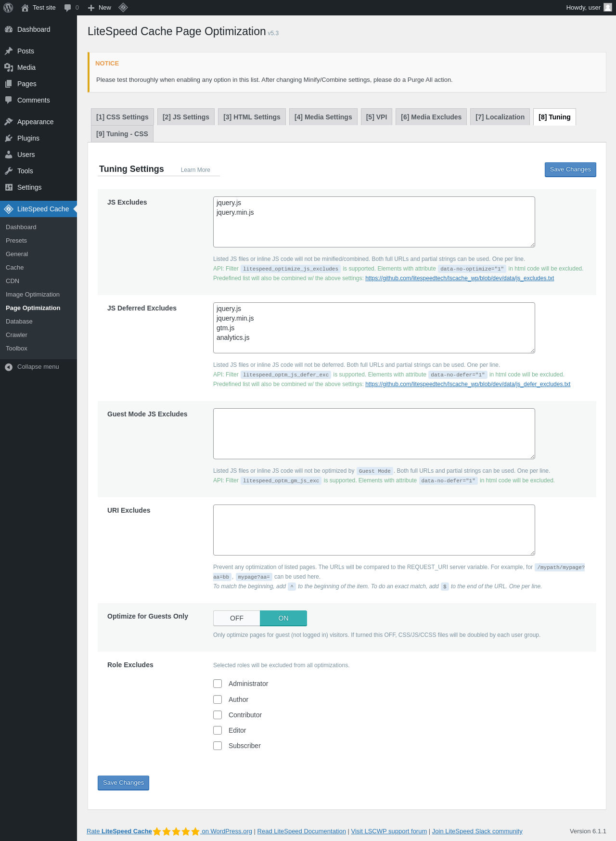The height and width of the screenshot is (841, 616).
Task: Click the user avatar icon in the top bar
Action: 608,8
